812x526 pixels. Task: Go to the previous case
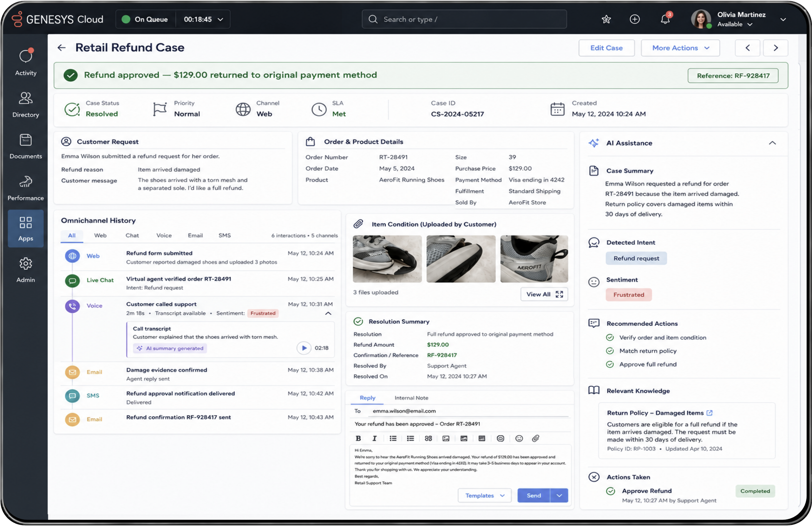tap(747, 48)
